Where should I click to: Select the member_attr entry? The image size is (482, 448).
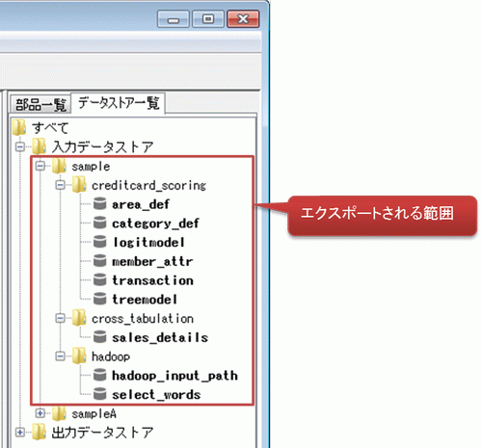[152, 261]
